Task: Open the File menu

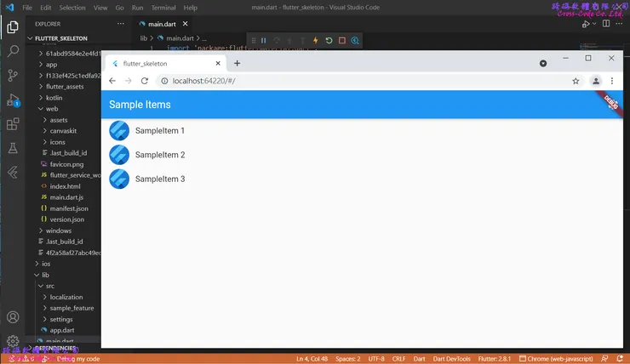Action: (27, 8)
